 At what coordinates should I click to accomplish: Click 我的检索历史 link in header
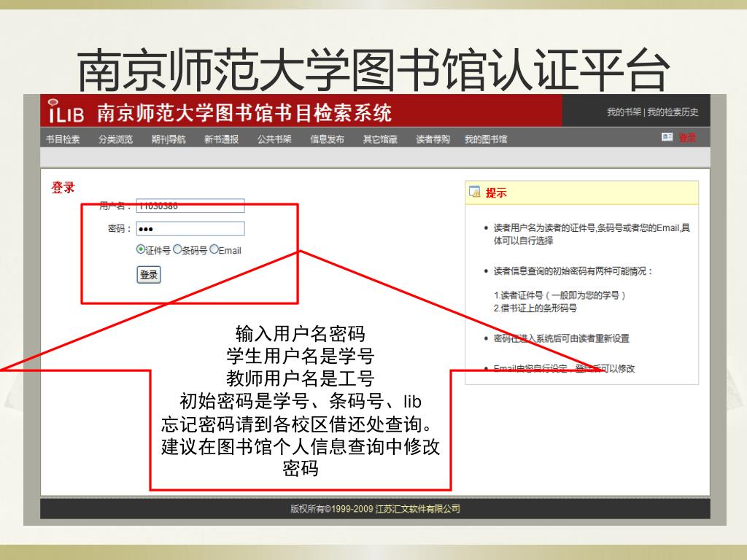pos(672,112)
